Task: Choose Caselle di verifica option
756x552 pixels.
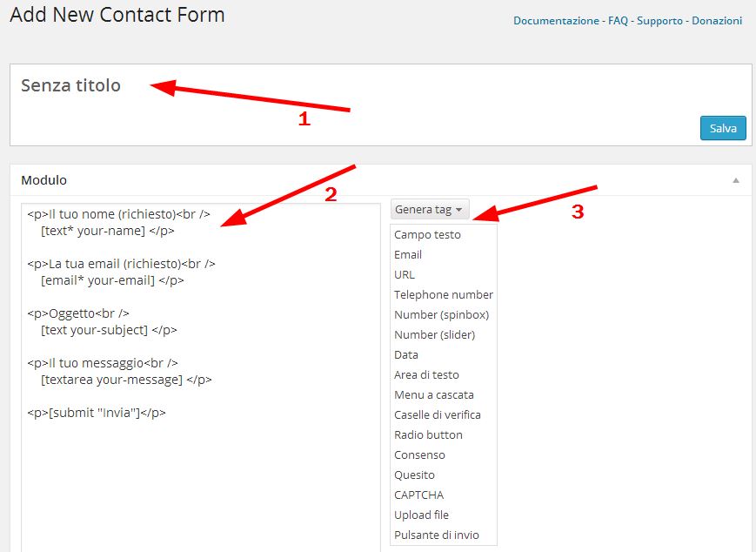Action: (x=438, y=415)
